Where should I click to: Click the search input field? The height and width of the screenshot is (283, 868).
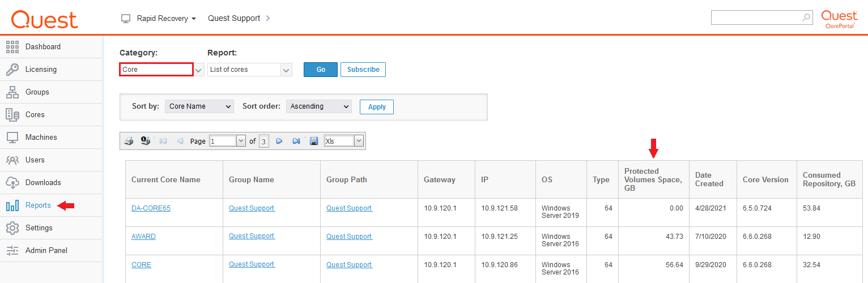pos(756,18)
